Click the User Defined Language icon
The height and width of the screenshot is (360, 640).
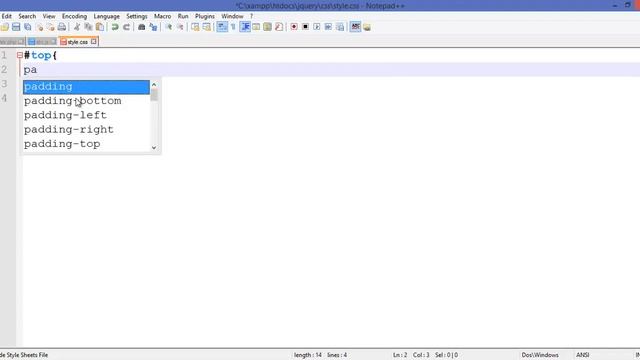(256, 27)
